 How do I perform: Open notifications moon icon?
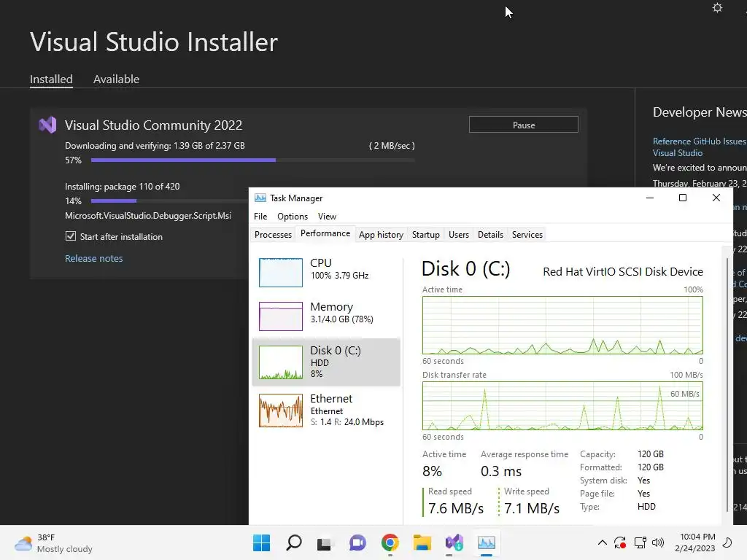(x=727, y=542)
